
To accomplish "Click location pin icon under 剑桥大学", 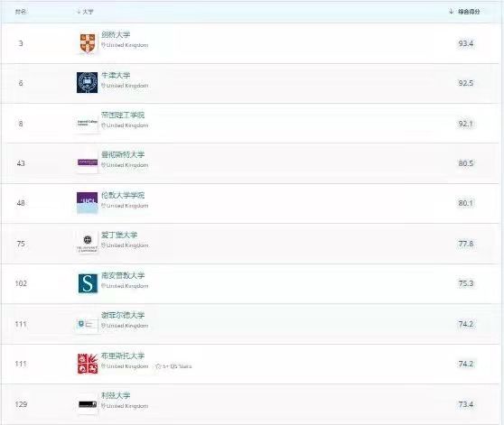I will 103,45.
